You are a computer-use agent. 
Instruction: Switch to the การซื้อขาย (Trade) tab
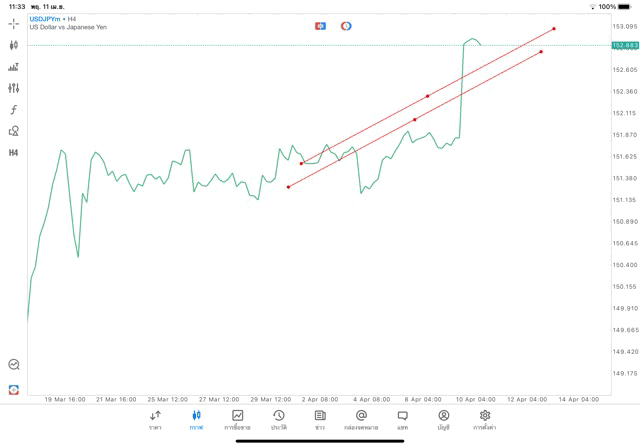point(237,420)
